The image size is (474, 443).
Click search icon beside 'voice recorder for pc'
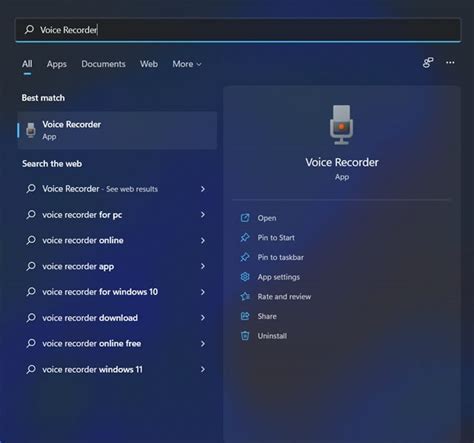tap(31, 214)
